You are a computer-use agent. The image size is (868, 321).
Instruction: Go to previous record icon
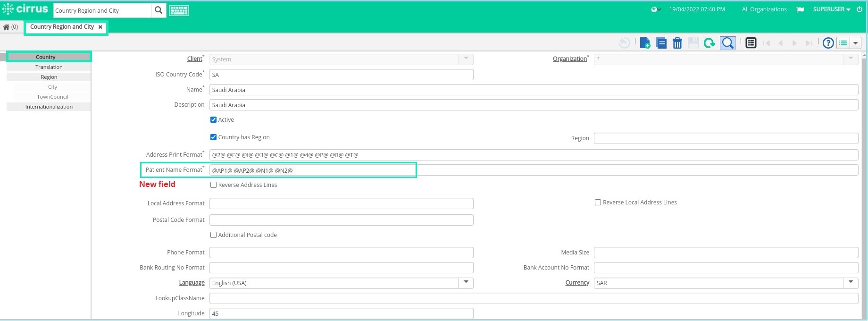(x=781, y=43)
